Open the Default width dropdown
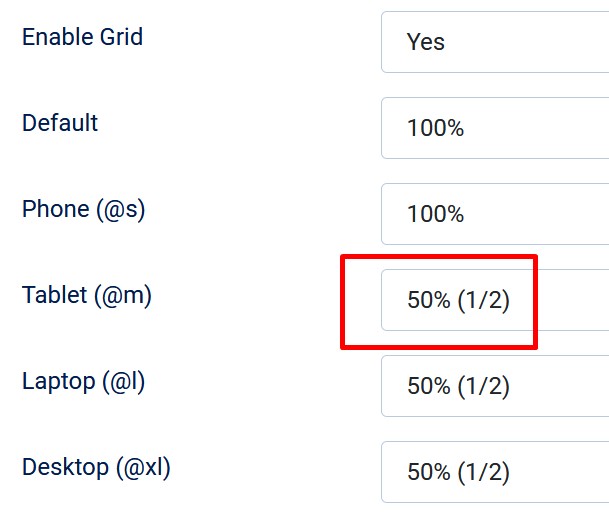 pos(495,128)
